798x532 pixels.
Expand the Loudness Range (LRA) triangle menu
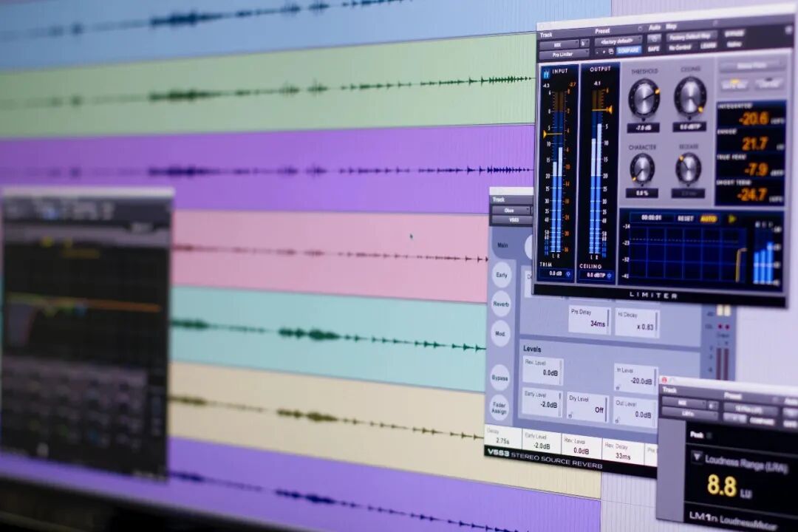click(696, 457)
